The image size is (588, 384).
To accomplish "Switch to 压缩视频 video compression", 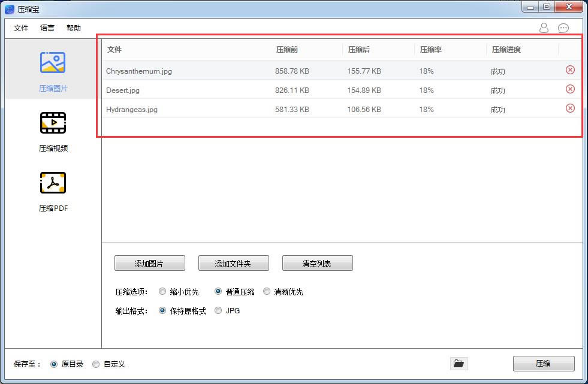I will 53,132.
